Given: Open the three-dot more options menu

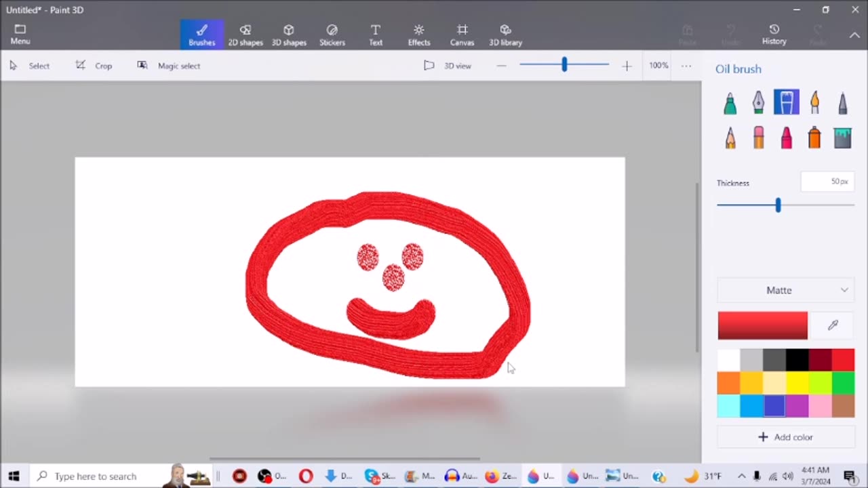Looking at the screenshot, I should coord(686,66).
